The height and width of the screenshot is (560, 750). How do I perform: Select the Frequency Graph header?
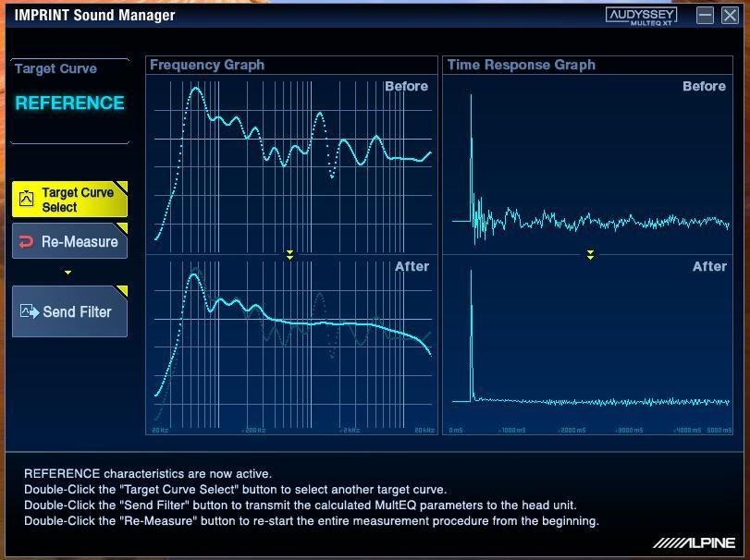point(207,65)
